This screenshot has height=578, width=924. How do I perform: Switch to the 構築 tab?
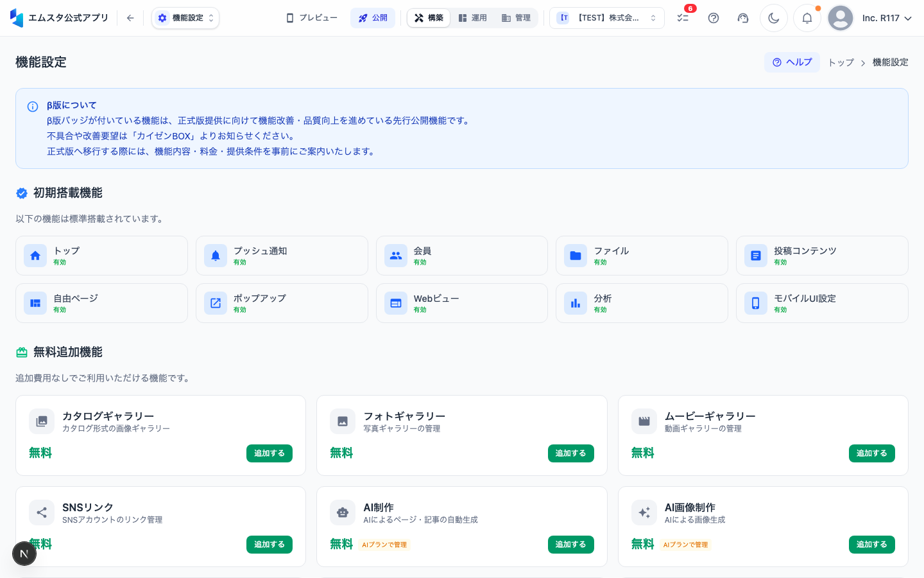pyautogui.click(x=429, y=18)
